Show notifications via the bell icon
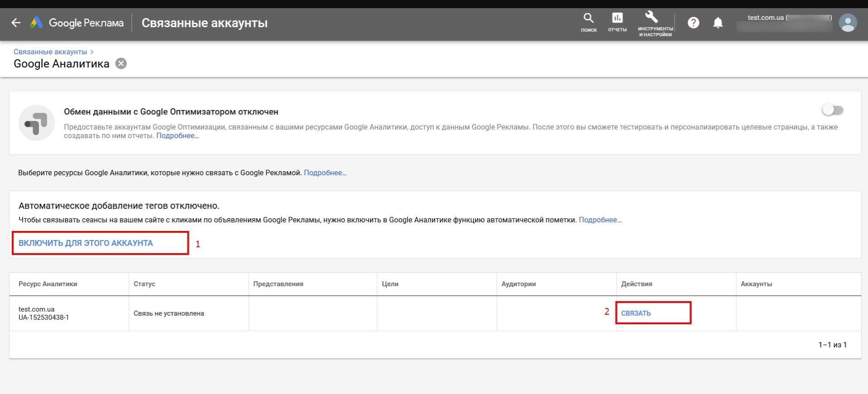The width and height of the screenshot is (868, 394). 718,23
